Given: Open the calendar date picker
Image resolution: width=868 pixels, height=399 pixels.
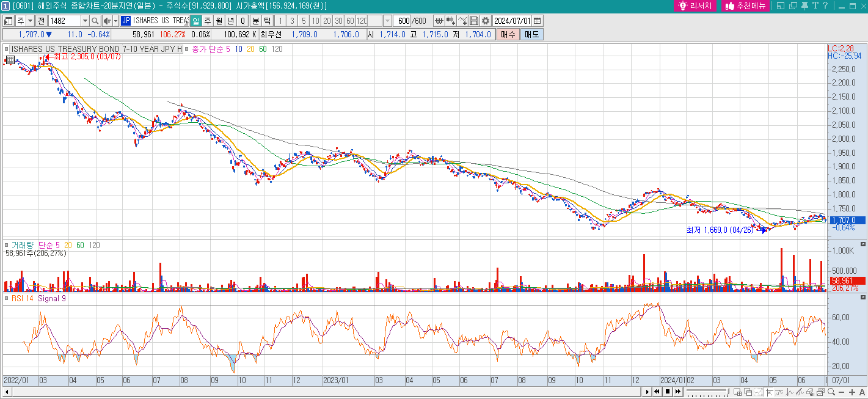Looking at the screenshot, I should pos(536,21).
